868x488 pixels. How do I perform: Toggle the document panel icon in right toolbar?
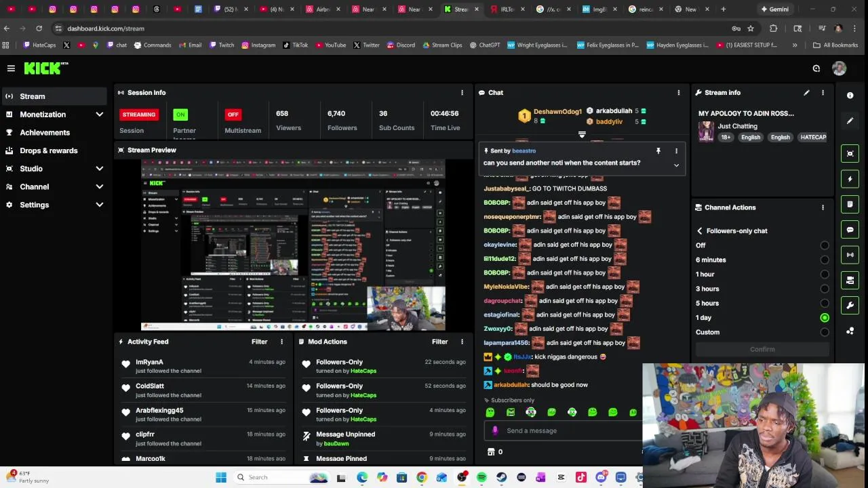(850, 204)
